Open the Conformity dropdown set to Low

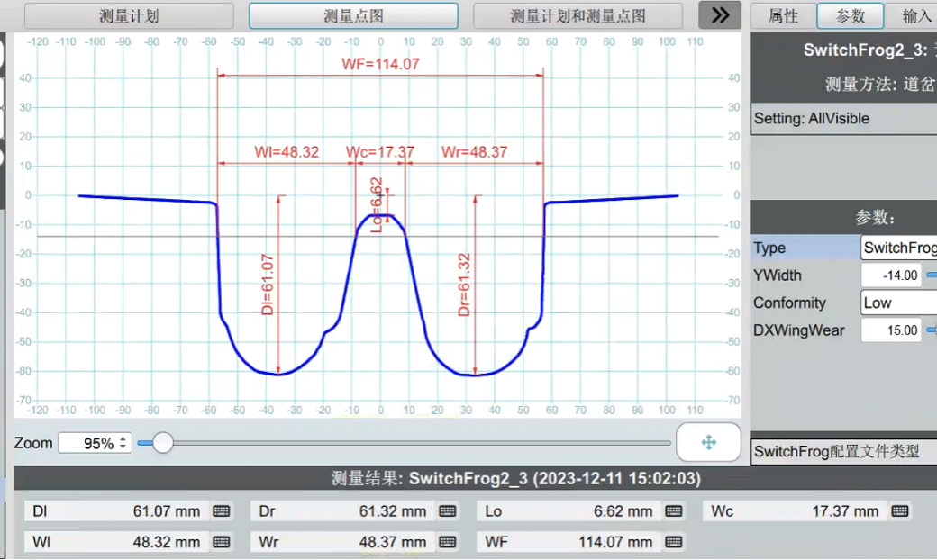click(898, 303)
